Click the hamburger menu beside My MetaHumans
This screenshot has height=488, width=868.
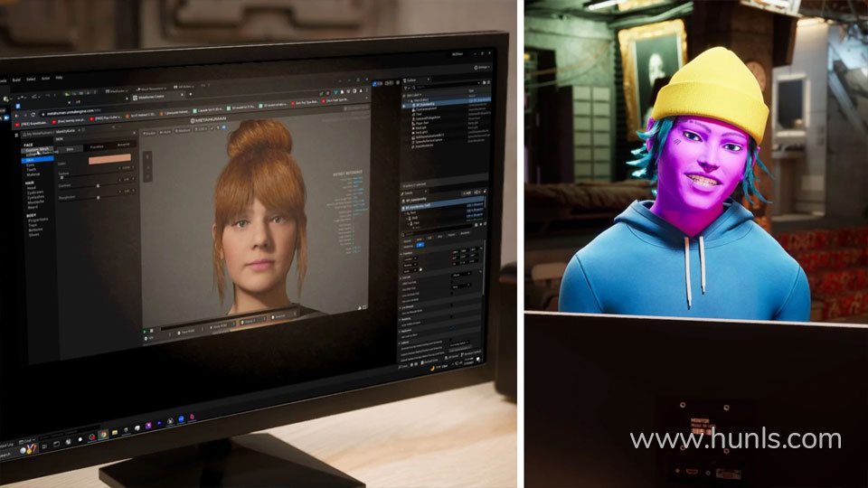coord(16,135)
